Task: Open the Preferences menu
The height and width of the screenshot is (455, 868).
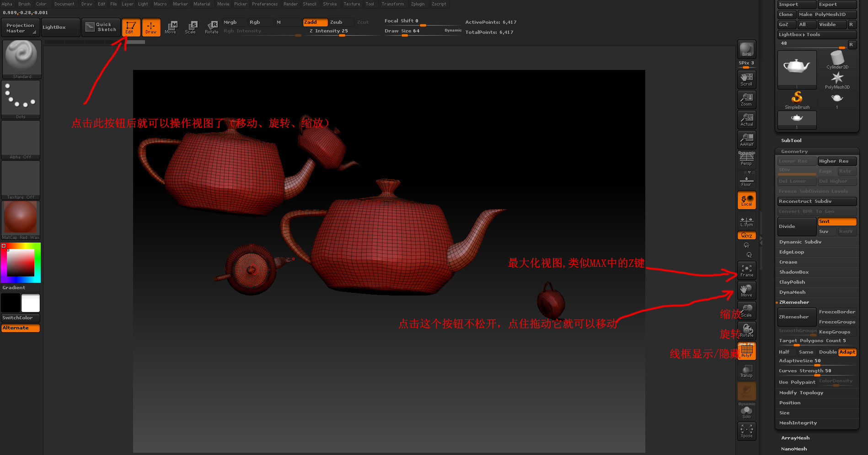Action: tap(265, 4)
